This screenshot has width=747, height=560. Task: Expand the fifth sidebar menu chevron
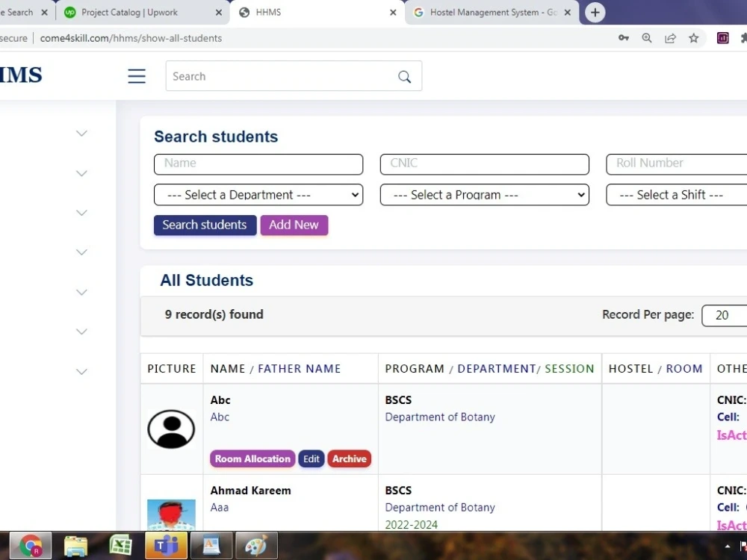[82, 293]
